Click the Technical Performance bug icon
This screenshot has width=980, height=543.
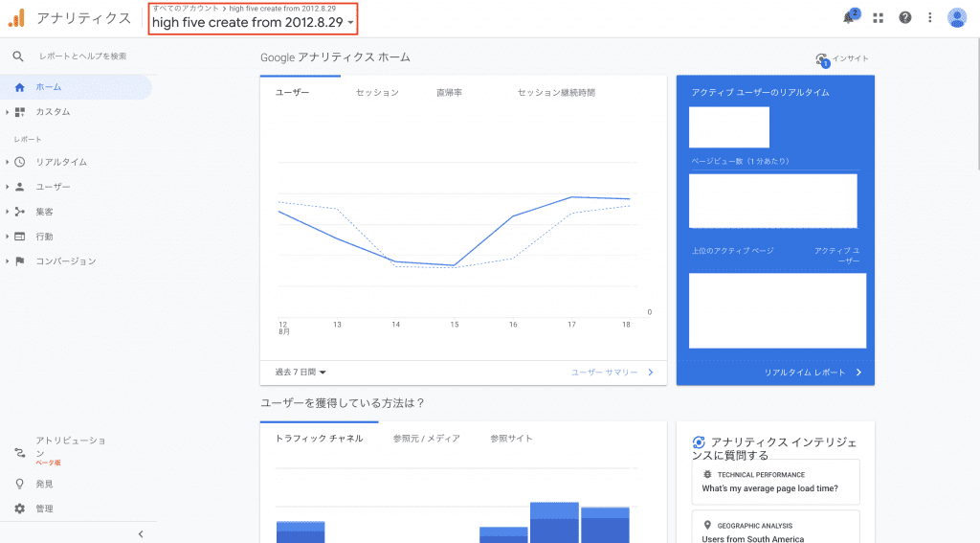click(707, 474)
